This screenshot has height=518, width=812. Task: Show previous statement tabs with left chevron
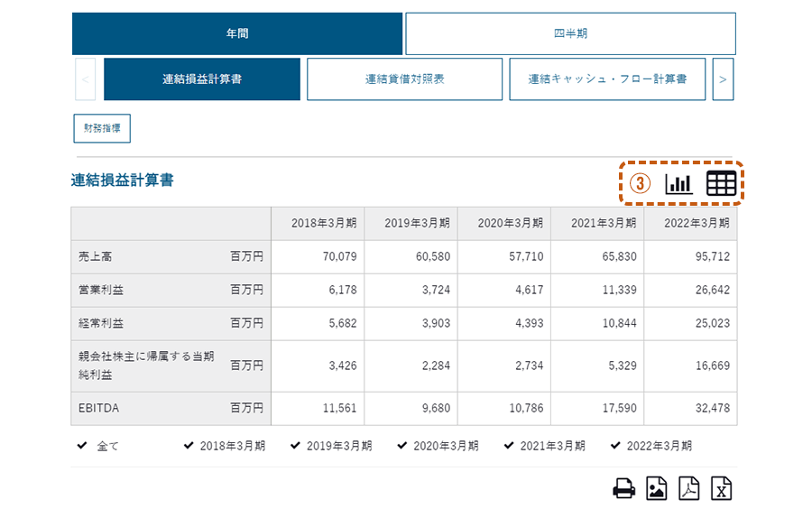tap(86, 79)
